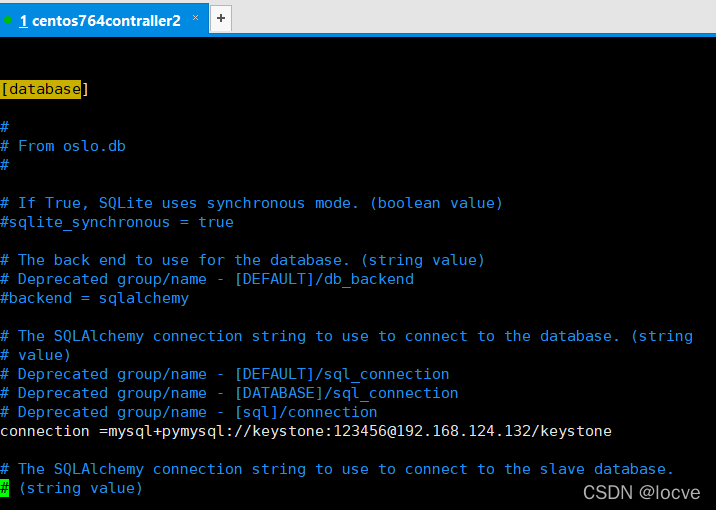Image resolution: width=716 pixels, height=510 pixels.
Task: Click the green connection status dot on tab
Action: [x=8, y=20]
